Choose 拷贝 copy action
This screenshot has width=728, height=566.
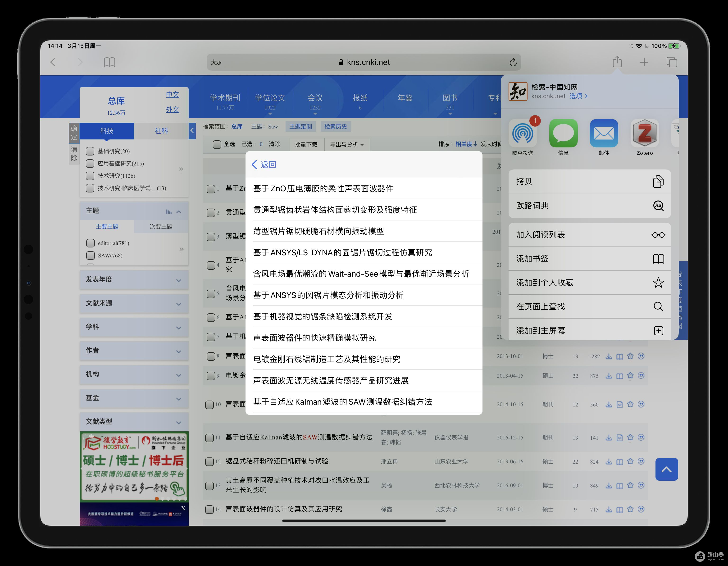[590, 181]
